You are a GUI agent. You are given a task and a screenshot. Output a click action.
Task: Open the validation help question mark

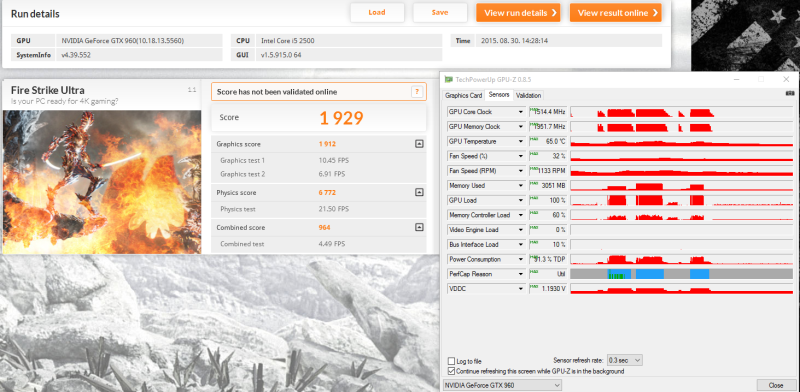click(417, 92)
